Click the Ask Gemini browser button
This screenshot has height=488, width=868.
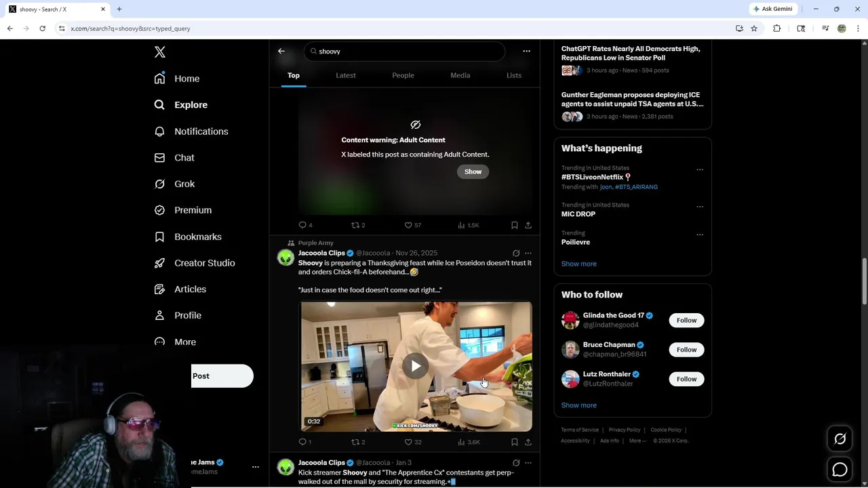(774, 9)
